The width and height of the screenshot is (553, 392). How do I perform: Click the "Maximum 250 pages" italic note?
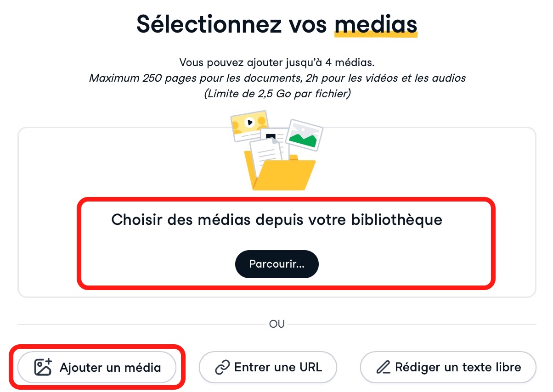277,78
